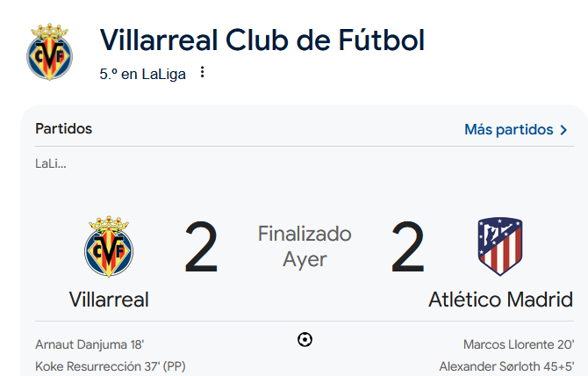This screenshot has height=376, width=588.
Task: Select the Atlético Madrid team name
Action: (500, 300)
